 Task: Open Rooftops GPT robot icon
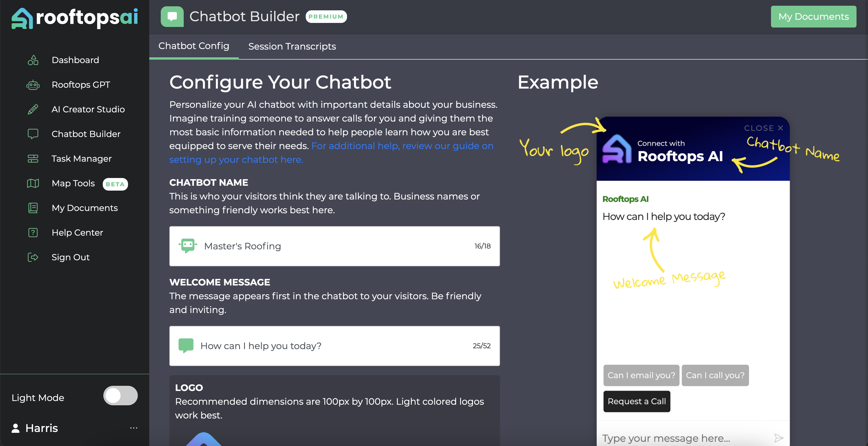(33, 85)
